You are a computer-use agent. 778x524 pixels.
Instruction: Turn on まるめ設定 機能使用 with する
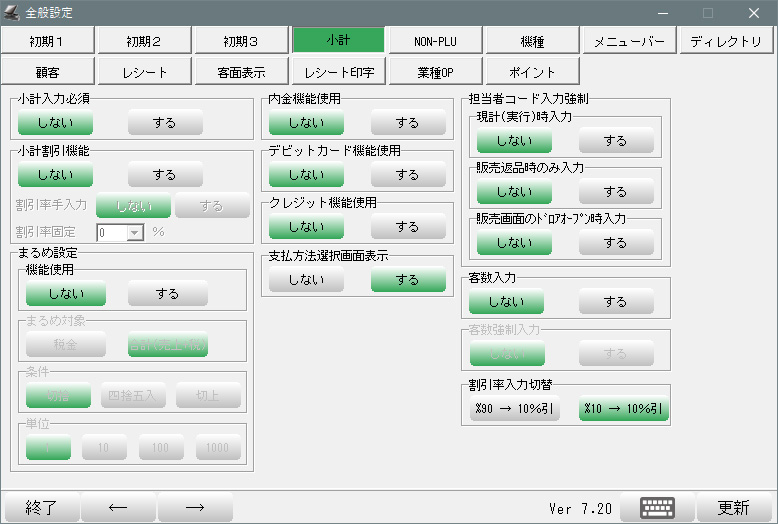click(167, 293)
